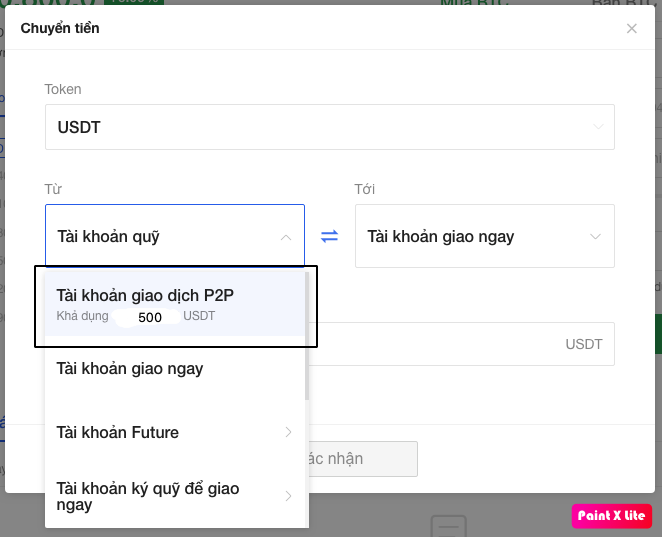Click the Khả dụng 500 USDT balance text
Image resolution: width=662 pixels, height=537 pixels.
[135, 317]
